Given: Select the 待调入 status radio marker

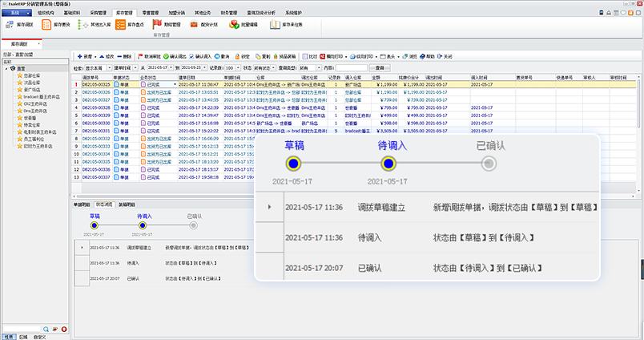Looking at the screenshot, I should pyautogui.click(x=143, y=225).
